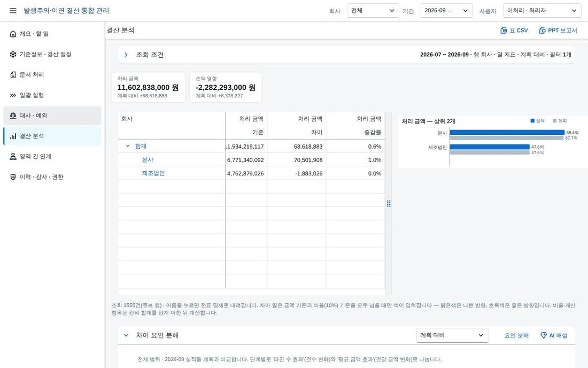Click the 0.0% 증감률 cell
The image size is (588, 368).
click(x=355, y=173)
